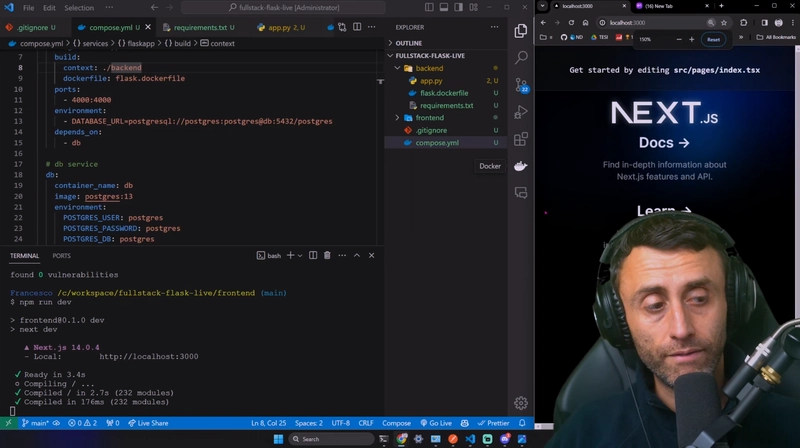800x448 pixels.
Task: Open Source Control with 22 changes badge
Action: click(521, 85)
